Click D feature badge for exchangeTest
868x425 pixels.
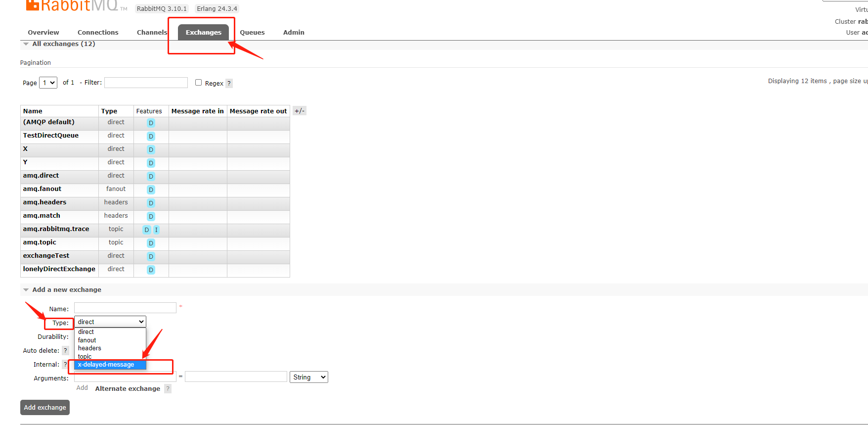[151, 256]
